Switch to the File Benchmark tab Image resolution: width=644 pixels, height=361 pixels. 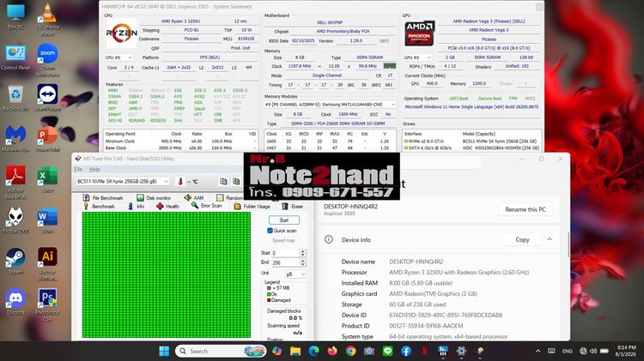click(103, 198)
